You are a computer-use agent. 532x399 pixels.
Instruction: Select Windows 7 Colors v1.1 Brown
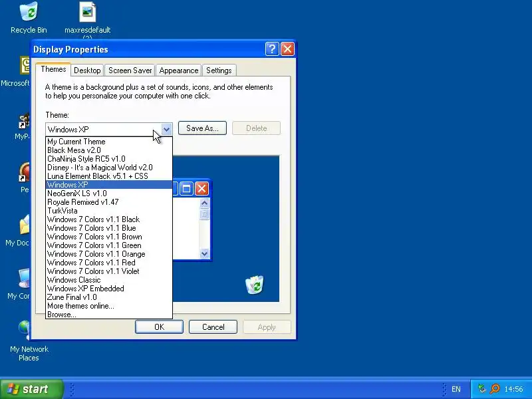(109, 237)
